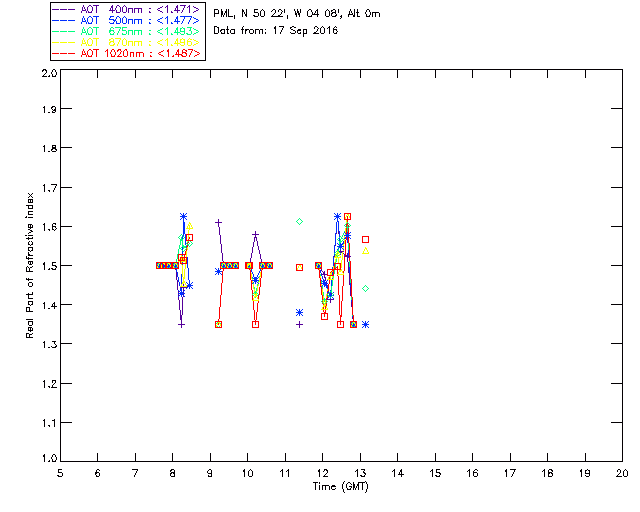Image resolution: width=640 pixels, height=512 pixels.
Task: Click the 13 x-axis tick label
Action: (x=360, y=473)
